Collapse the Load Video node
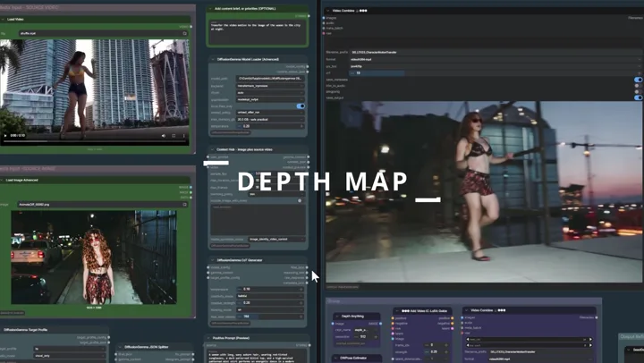 tap(3, 20)
